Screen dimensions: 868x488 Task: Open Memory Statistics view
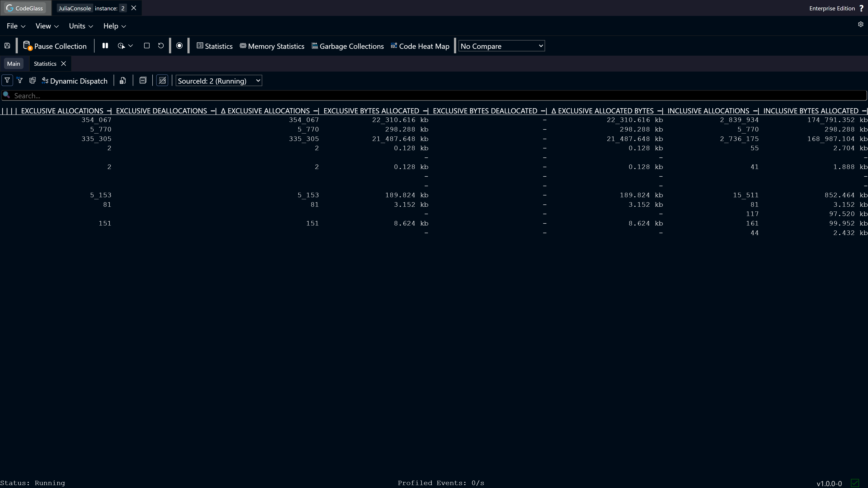[x=272, y=46]
